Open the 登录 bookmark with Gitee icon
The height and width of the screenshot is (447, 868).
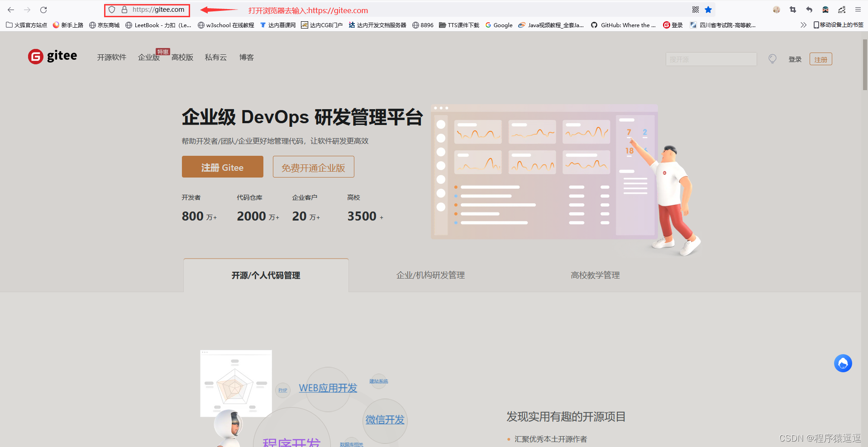673,25
